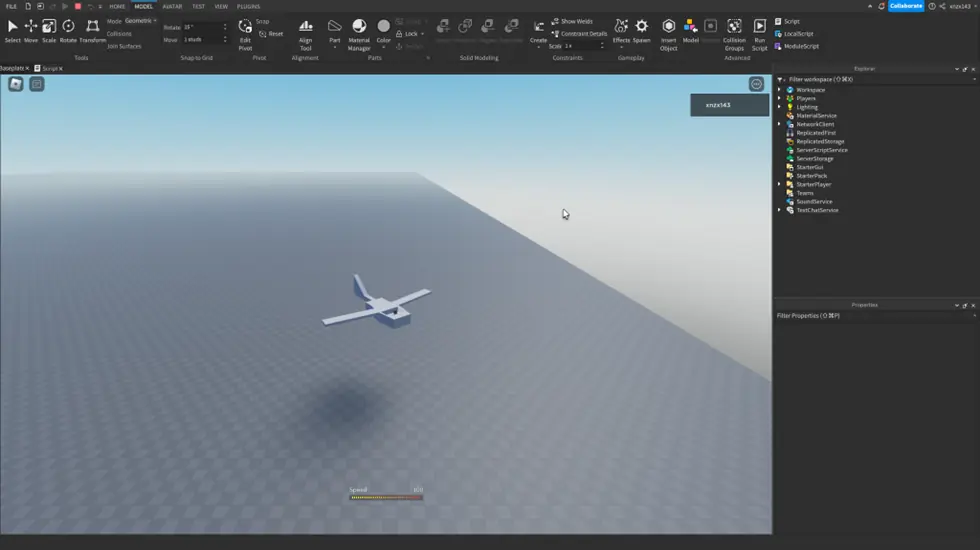Insert a new ModuleScript
This screenshot has width=980, height=550.
(797, 46)
